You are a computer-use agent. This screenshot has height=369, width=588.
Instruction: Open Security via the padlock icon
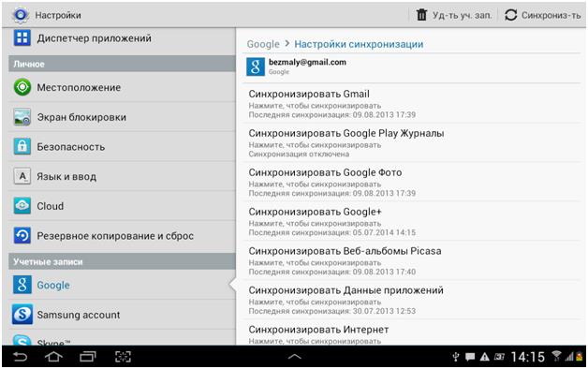[x=22, y=146]
